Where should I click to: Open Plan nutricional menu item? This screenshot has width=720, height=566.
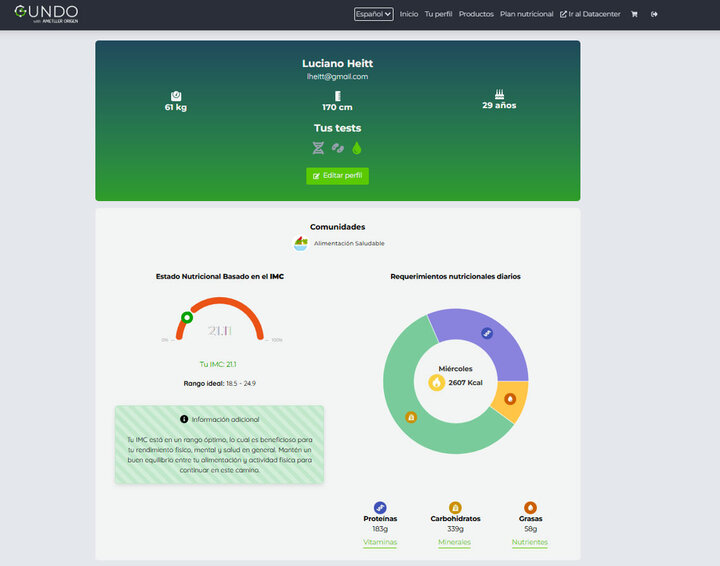pos(526,14)
